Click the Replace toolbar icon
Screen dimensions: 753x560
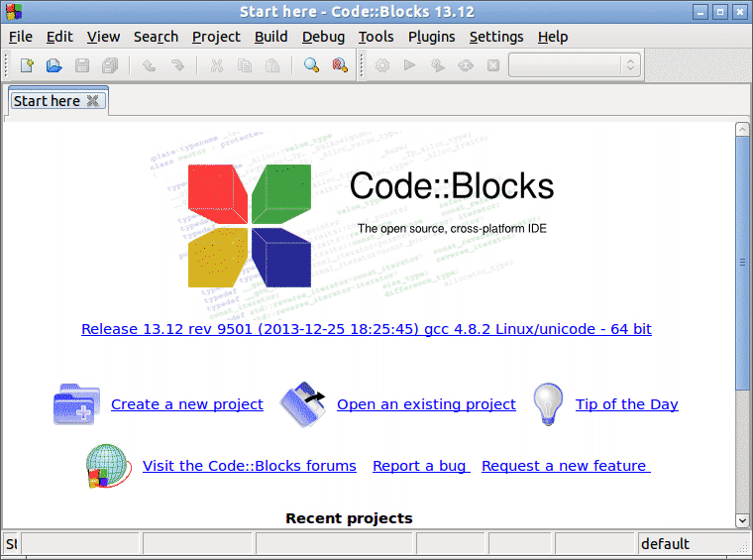click(x=340, y=65)
